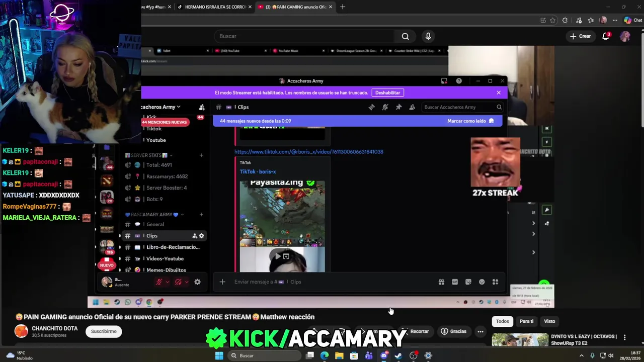The image size is (644, 362).
Task: Toggle member list visibility icon
Action: coord(412,107)
